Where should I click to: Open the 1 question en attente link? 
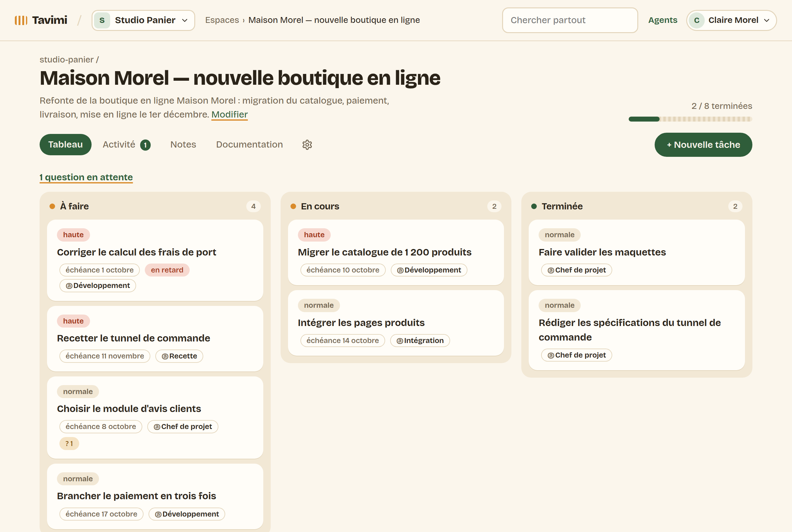pyautogui.click(x=86, y=177)
